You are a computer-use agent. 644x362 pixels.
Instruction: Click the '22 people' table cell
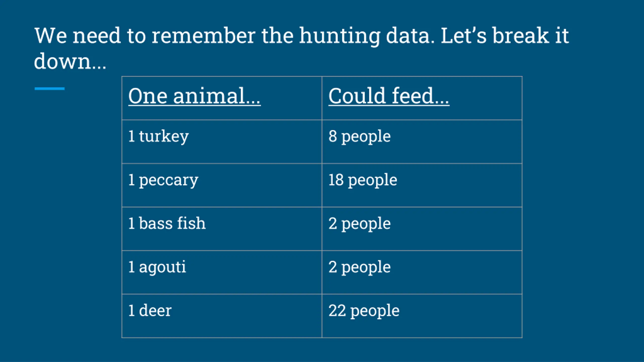422,316
